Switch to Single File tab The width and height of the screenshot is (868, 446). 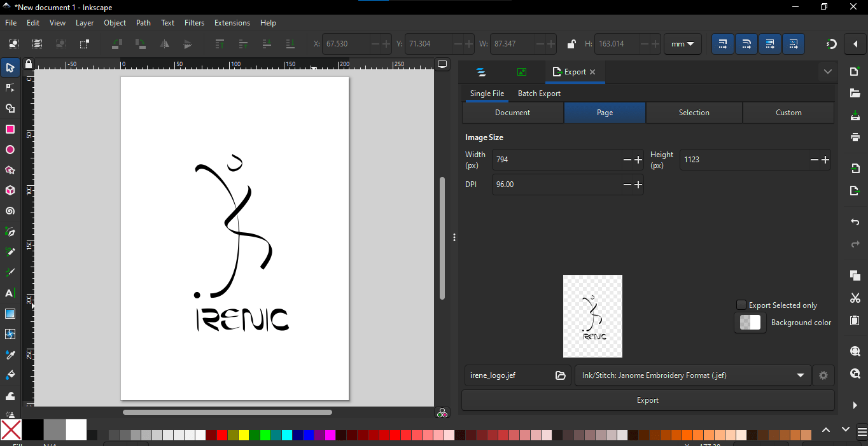point(487,94)
